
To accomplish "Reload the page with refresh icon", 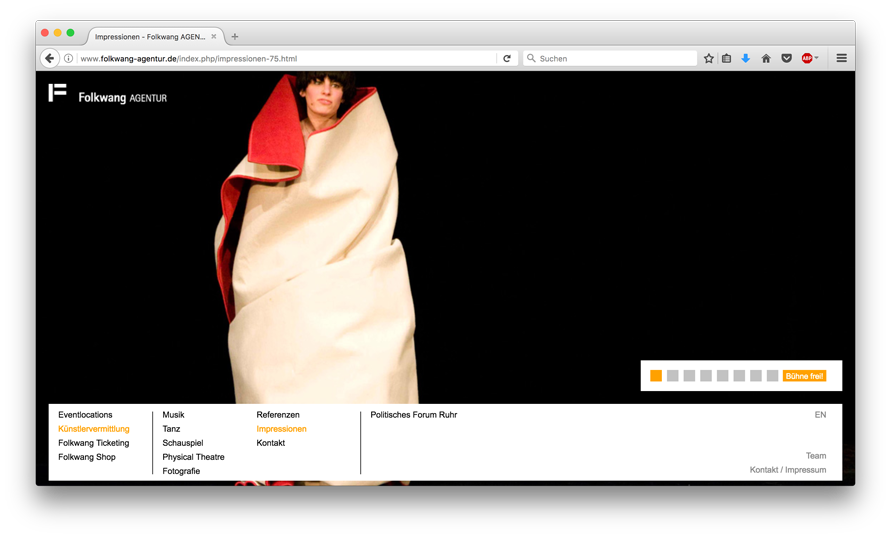I will point(507,58).
